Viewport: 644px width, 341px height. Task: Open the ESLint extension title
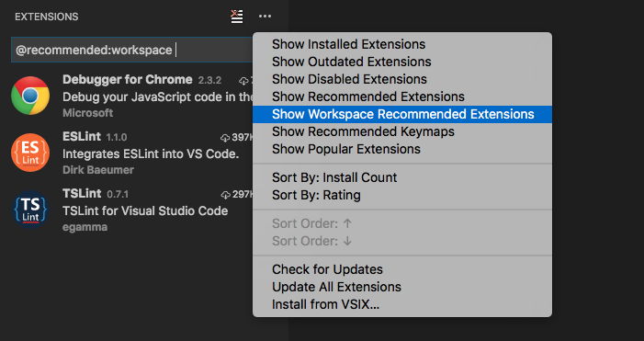[x=82, y=136]
